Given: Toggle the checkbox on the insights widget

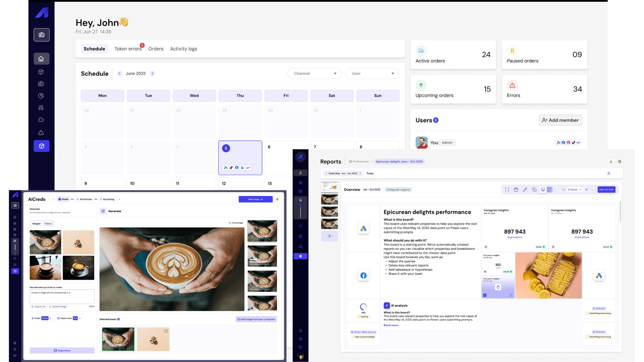Looking at the screenshot, I should click(485, 295).
